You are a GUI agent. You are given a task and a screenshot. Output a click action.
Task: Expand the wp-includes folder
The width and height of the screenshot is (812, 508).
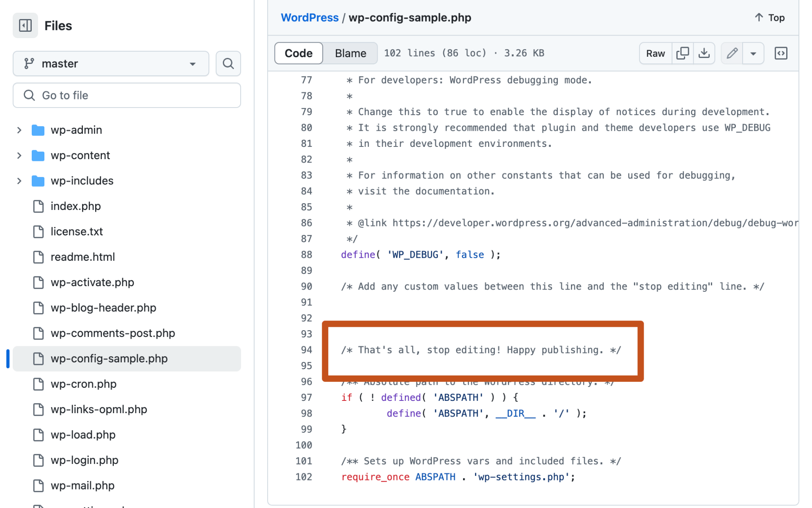(19, 181)
